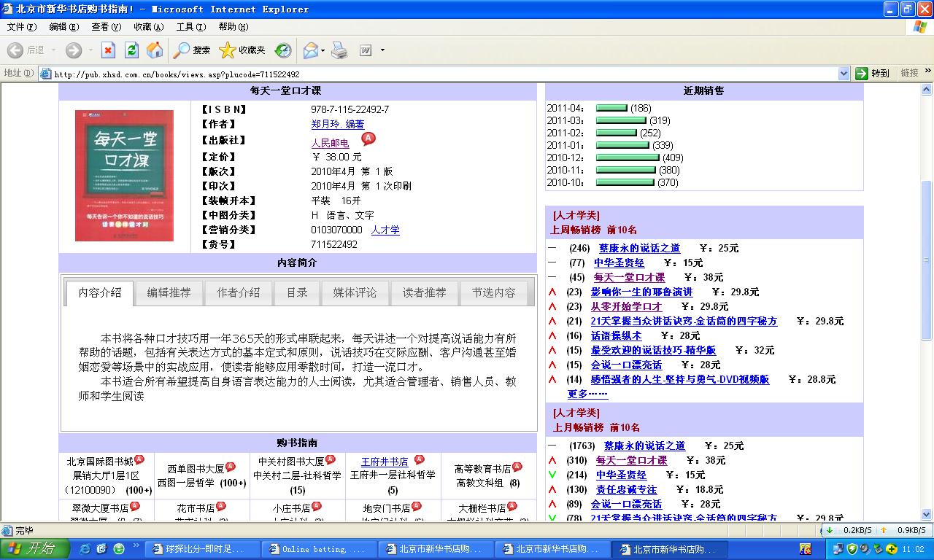Open the 查看(V) menu
This screenshot has width=934, height=560.
107,27
